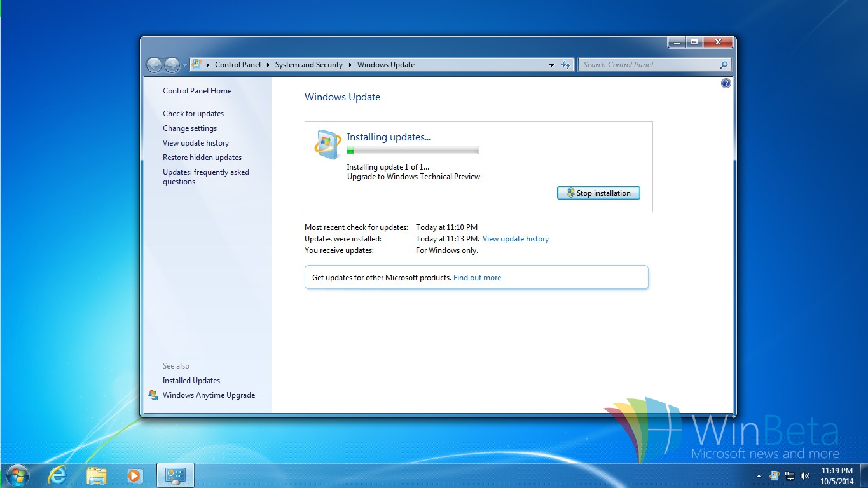Expand arrow after Control Panel breadcrumb
This screenshot has height=488, width=868.
pos(268,65)
